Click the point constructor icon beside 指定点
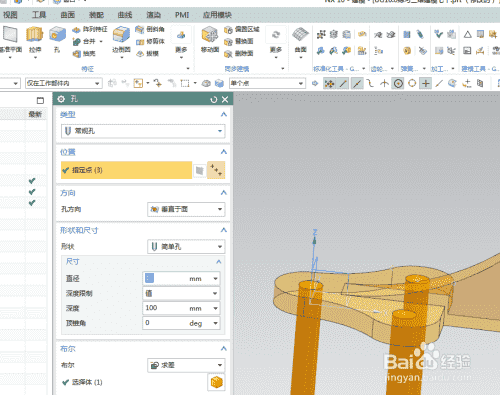The image size is (500, 395). click(216, 170)
